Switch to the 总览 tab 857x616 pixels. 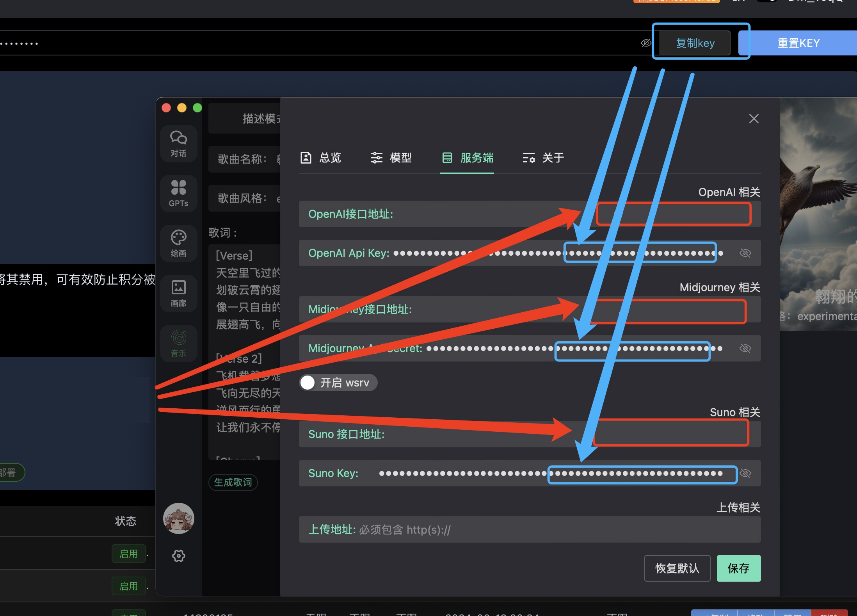click(321, 158)
